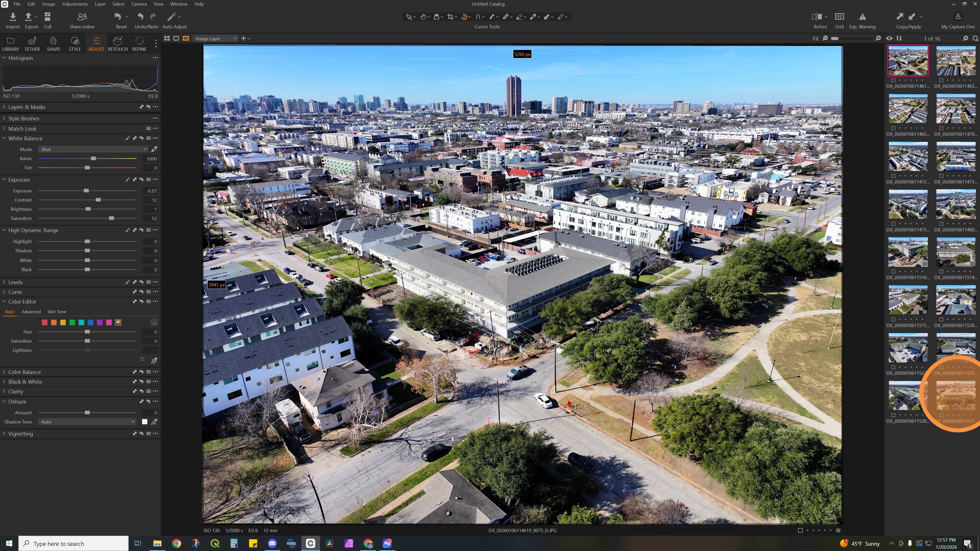Click the Kelvin value field 5000
This screenshot has width=980, height=551.
pyautogui.click(x=151, y=159)
